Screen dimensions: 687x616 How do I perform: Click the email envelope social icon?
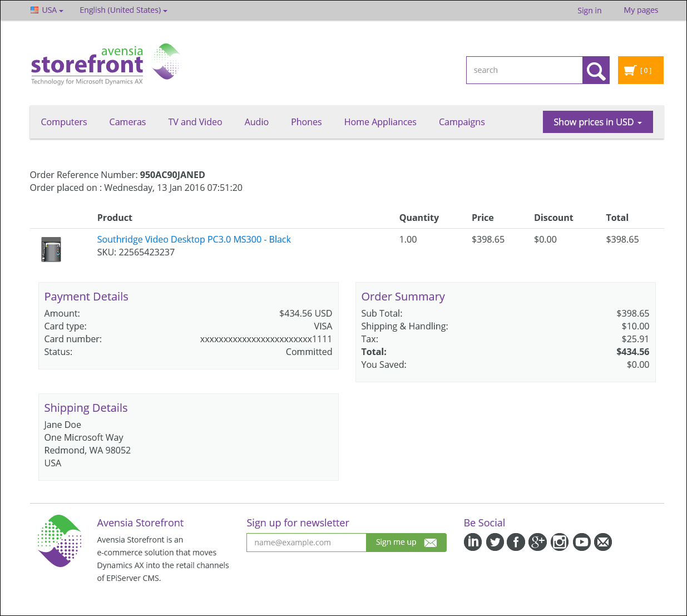(603, 542)
